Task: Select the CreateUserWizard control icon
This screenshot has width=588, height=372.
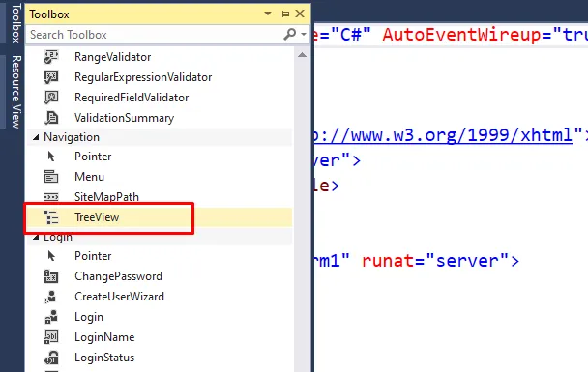Action: point(50,297)
